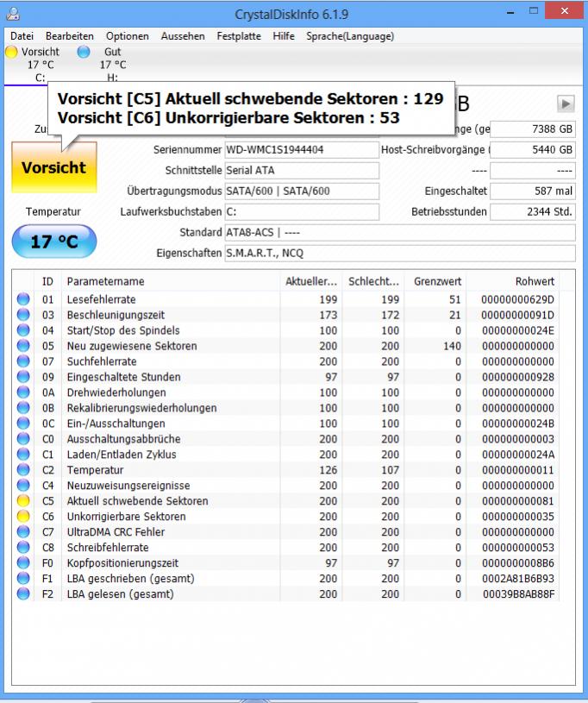The height and width of the screenshot is (703, 588).
Task: Click status dot for C2 Temperatur row
Action: click(x=23, y=470)
